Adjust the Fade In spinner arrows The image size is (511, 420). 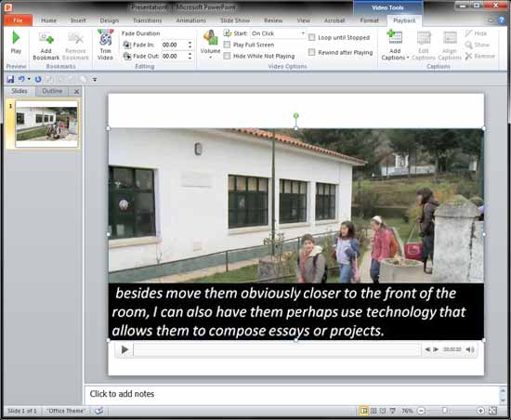pos(190,45)
